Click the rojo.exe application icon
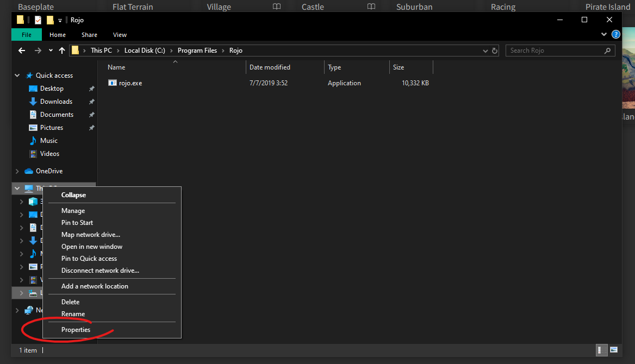 tap(112, 83)
